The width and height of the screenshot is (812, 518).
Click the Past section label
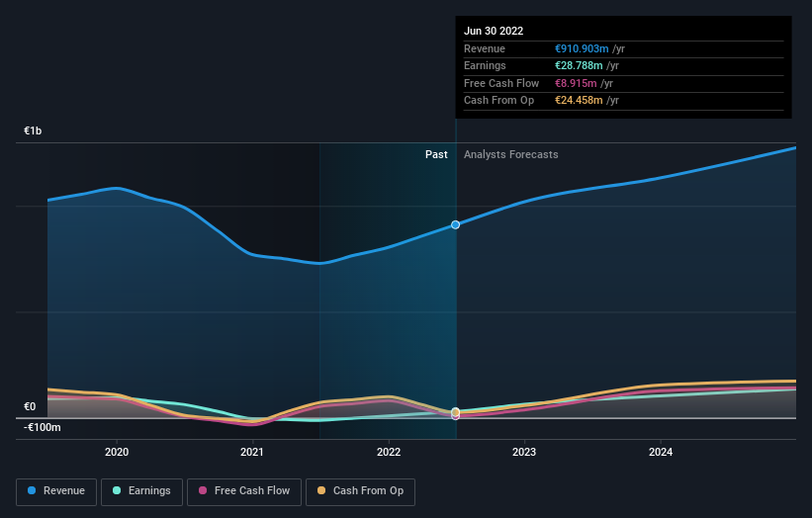click(436, 154)
